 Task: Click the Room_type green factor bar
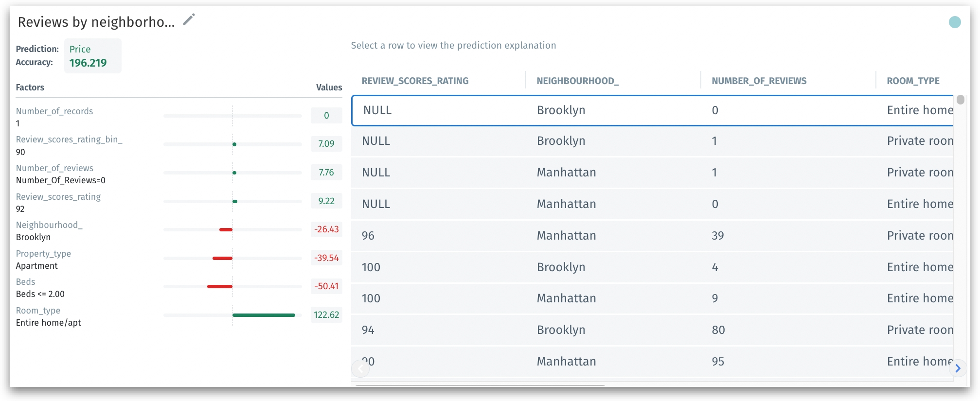pos(264,315)
